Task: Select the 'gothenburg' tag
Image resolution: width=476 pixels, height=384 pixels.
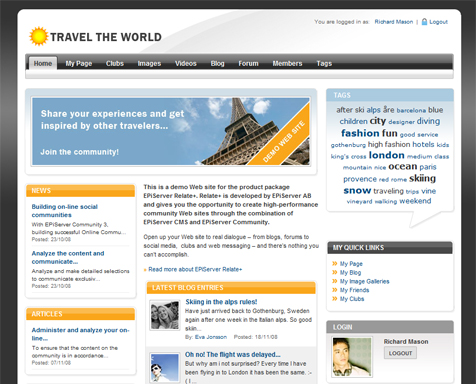Action: pyautogui.click(x=348, y=145)
